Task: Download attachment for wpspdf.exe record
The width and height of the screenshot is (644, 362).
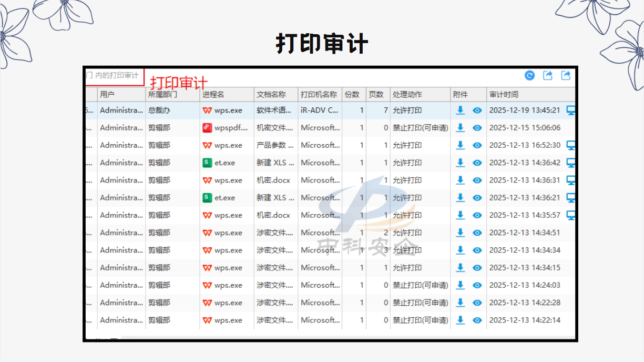Action: (461, 128)
